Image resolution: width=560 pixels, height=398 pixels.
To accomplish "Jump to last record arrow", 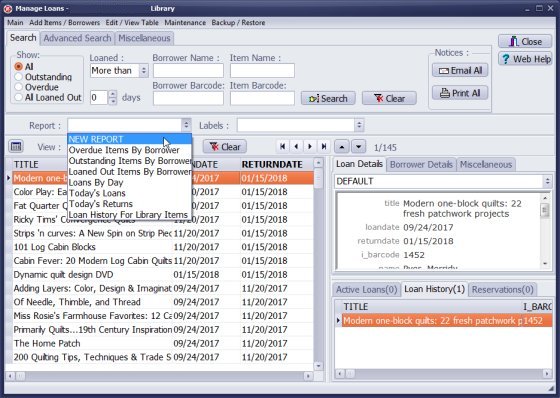I will pyautogui.click(x=324, y=146).
